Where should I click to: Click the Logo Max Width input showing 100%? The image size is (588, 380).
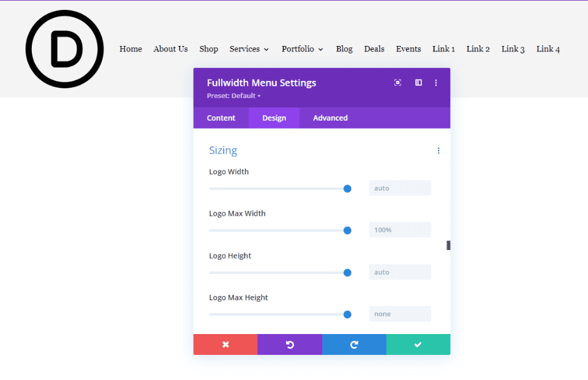(x=399, y=229)
